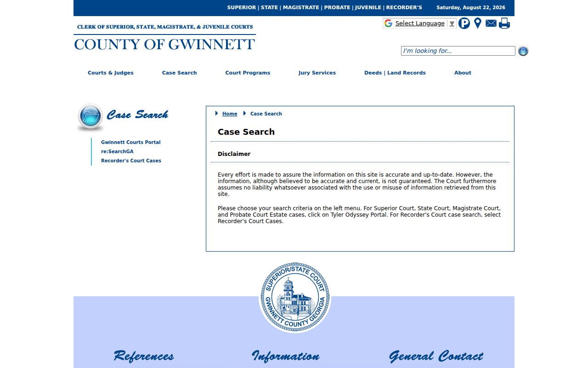Click the Disclaimer heading
The image size is (588, 368).
pos(234,154)
